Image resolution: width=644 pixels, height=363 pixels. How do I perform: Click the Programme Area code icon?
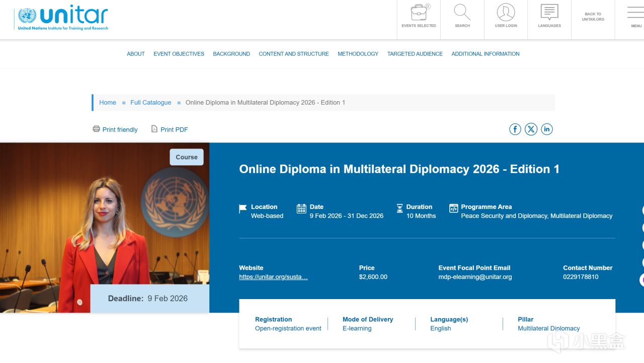[x=453, y=208]
